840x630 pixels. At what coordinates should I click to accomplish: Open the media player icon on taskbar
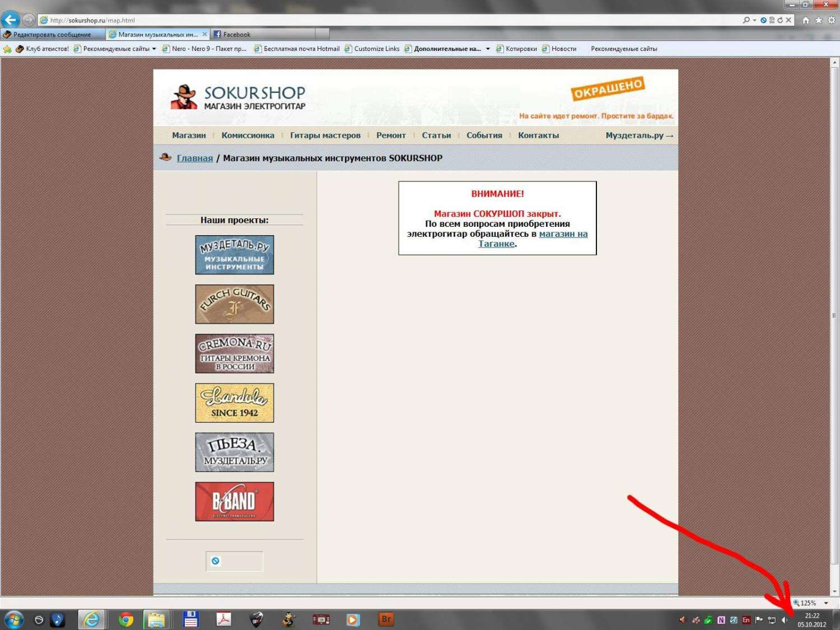pyautogui.click(x=353, y=619)
